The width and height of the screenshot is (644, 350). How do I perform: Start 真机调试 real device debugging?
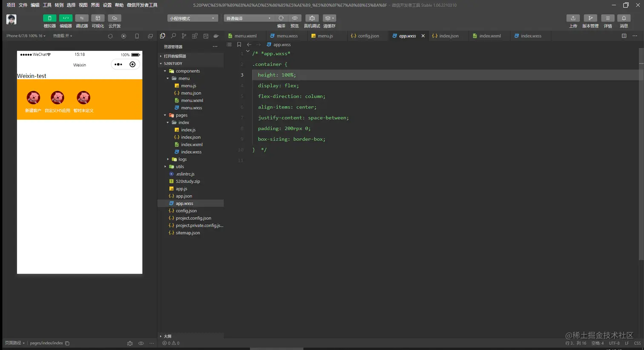tap(312, 18)
